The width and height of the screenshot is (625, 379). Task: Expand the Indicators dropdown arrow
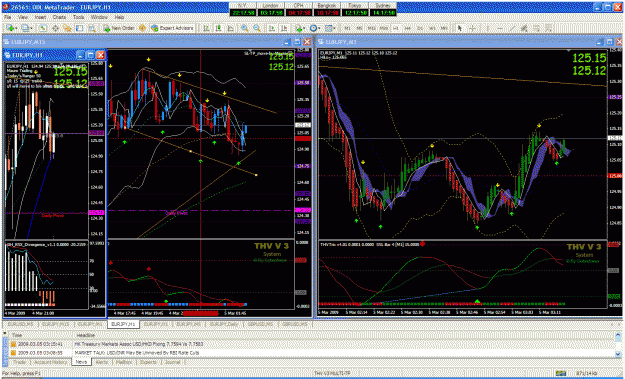click(304, 28)
